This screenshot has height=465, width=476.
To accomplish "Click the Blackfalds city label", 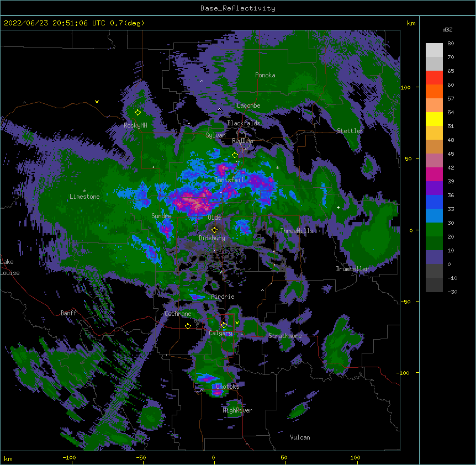I will click(244, 123).
